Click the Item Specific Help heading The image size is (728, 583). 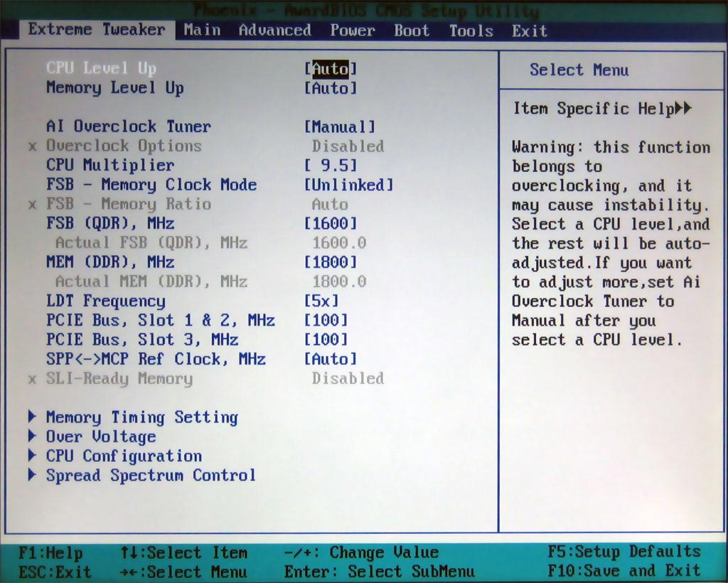594,109
